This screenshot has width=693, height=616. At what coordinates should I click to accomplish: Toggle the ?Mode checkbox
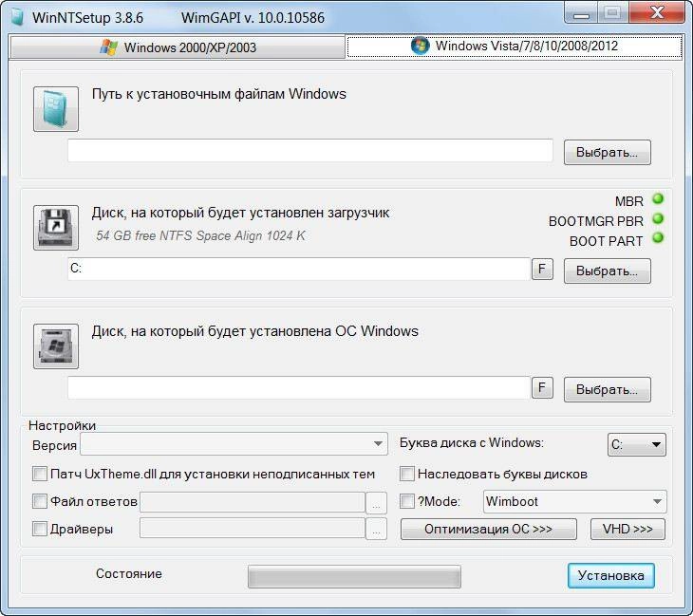(407, 501)
